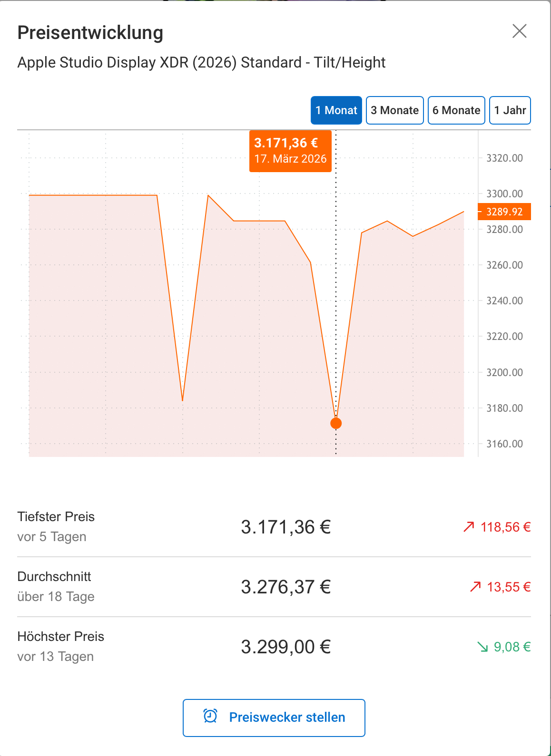The height and width of the screenshot is (756, 551).
Task: Click the 3289.92 current price label
Action: tap(504, 212)
